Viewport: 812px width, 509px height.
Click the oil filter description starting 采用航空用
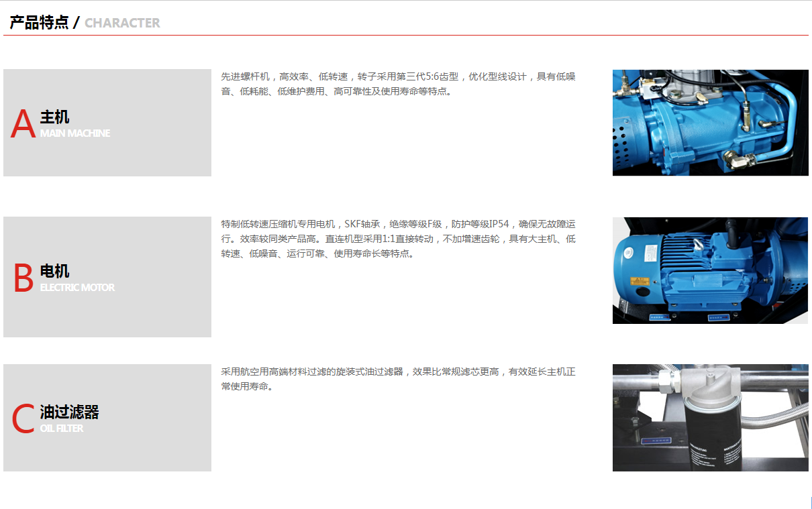(x=398, y=379)
